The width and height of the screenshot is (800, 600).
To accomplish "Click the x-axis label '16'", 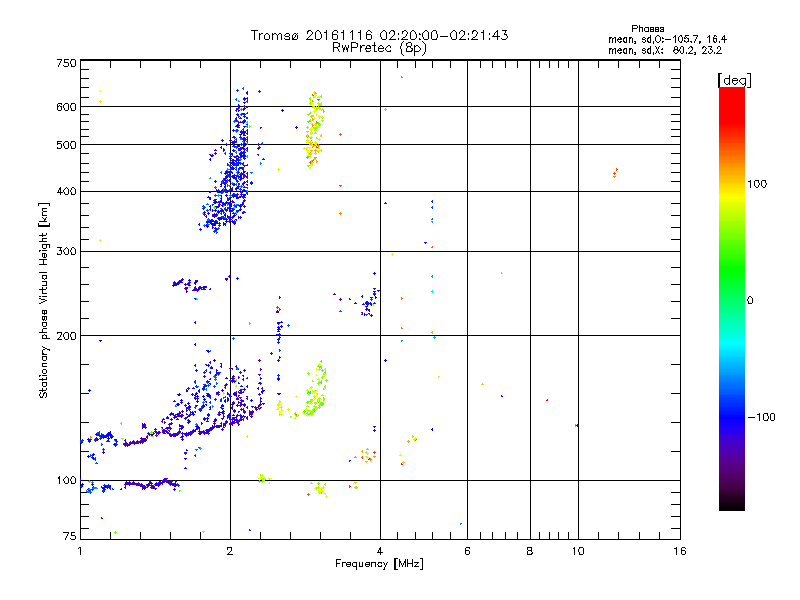I will [680, 551].
